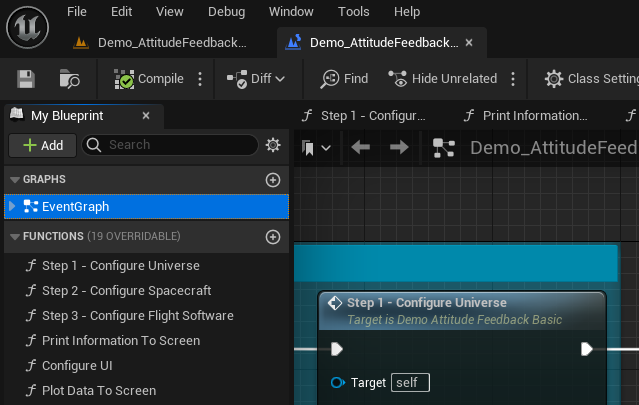
Task: Open compile options three-dot menu
Action: coord(200,79)
